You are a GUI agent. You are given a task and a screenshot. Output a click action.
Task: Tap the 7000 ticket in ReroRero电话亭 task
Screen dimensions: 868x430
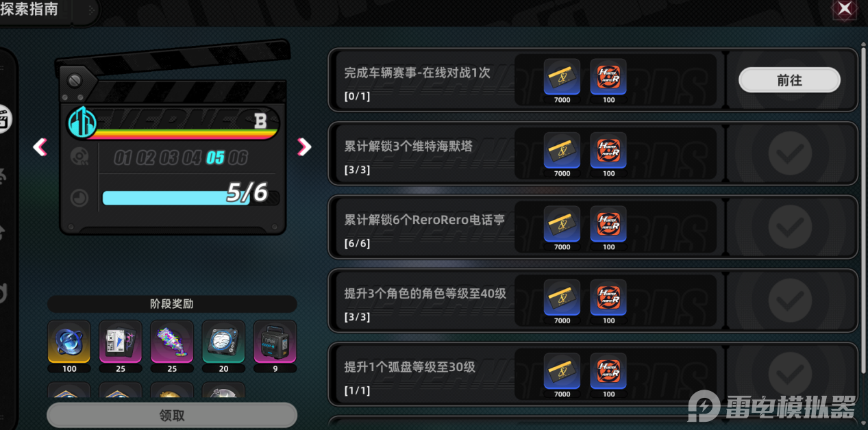562,224
